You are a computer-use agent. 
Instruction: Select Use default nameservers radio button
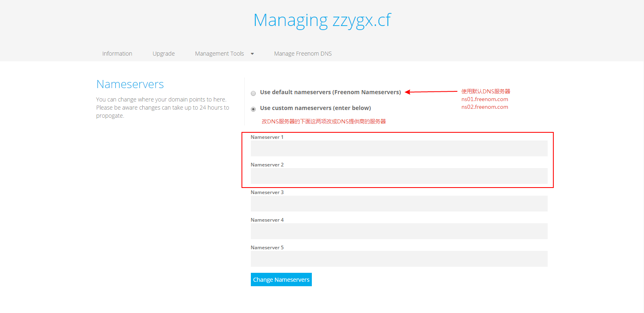(253, 93)
